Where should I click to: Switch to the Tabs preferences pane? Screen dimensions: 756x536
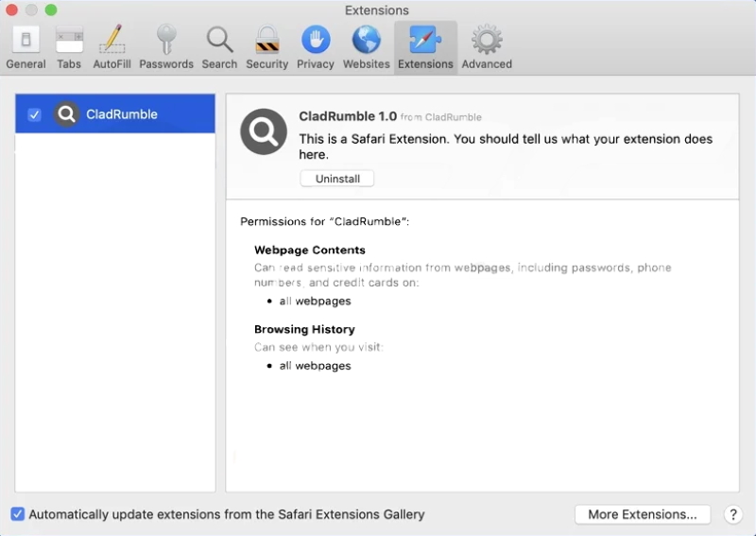tap(69, 47)
